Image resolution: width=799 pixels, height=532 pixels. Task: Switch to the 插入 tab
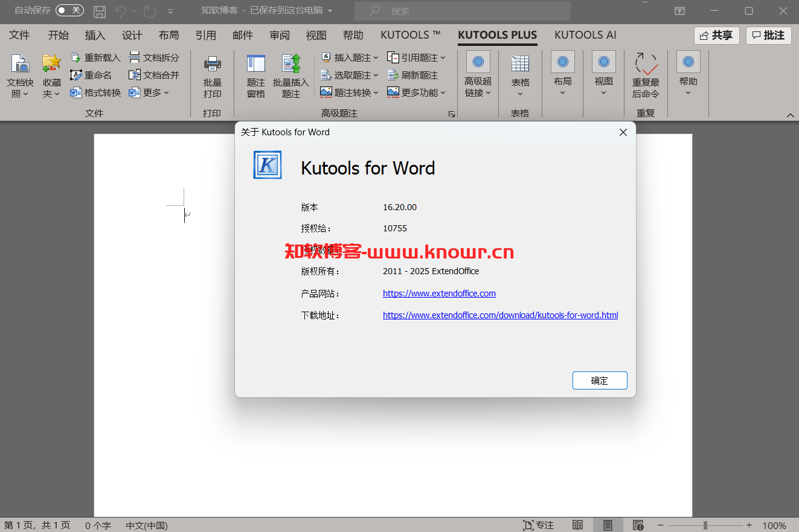click(x=95, y=35)
